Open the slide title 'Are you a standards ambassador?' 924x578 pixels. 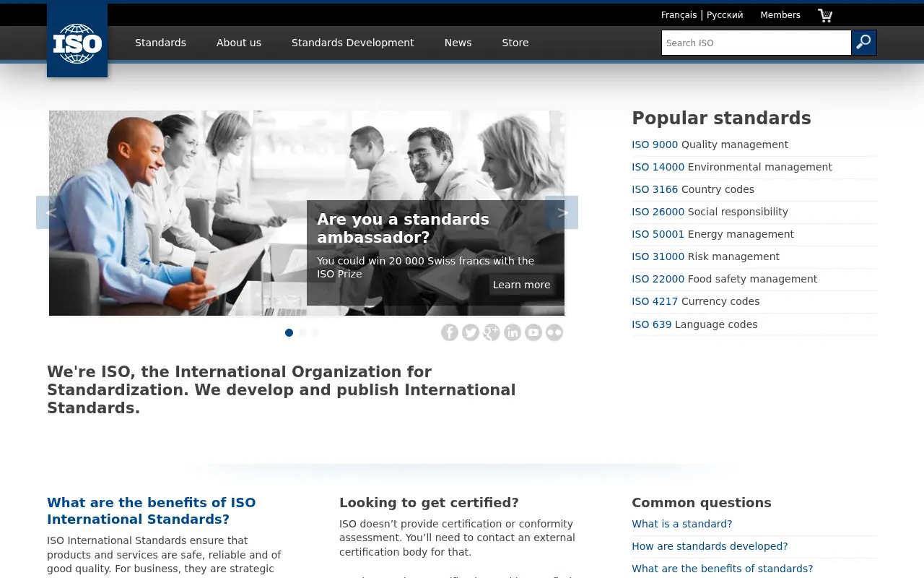(x=403, y=228)
